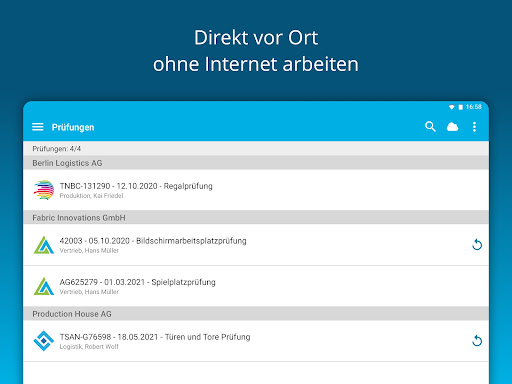
Task: Tap the cloud sync icon
Action: (x=452, y=127)
